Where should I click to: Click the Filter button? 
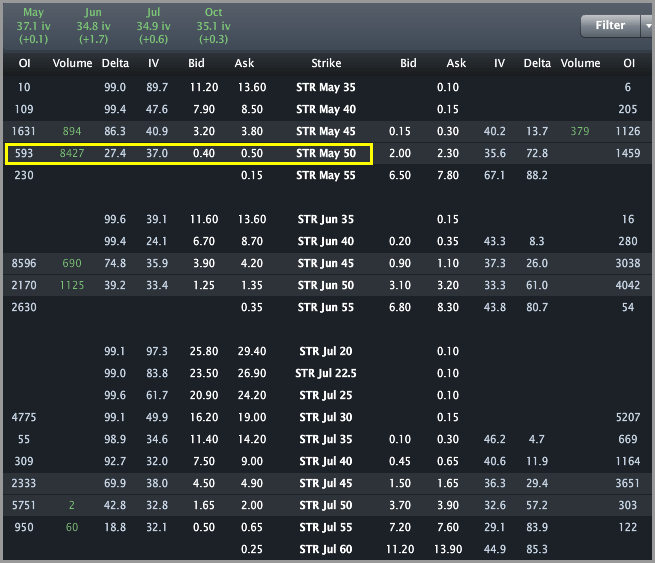[610, 26]
